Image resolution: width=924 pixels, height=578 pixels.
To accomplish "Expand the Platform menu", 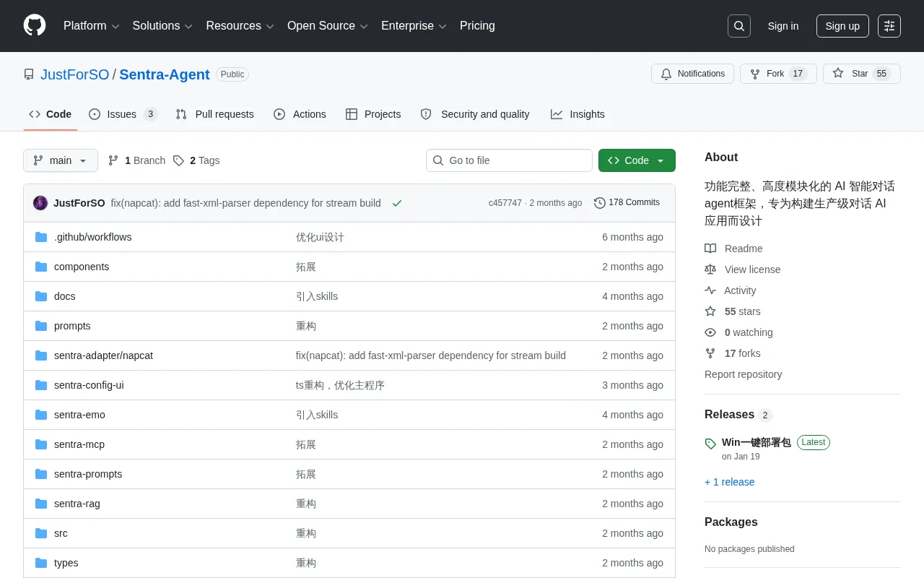I will (x=92, y=26).
